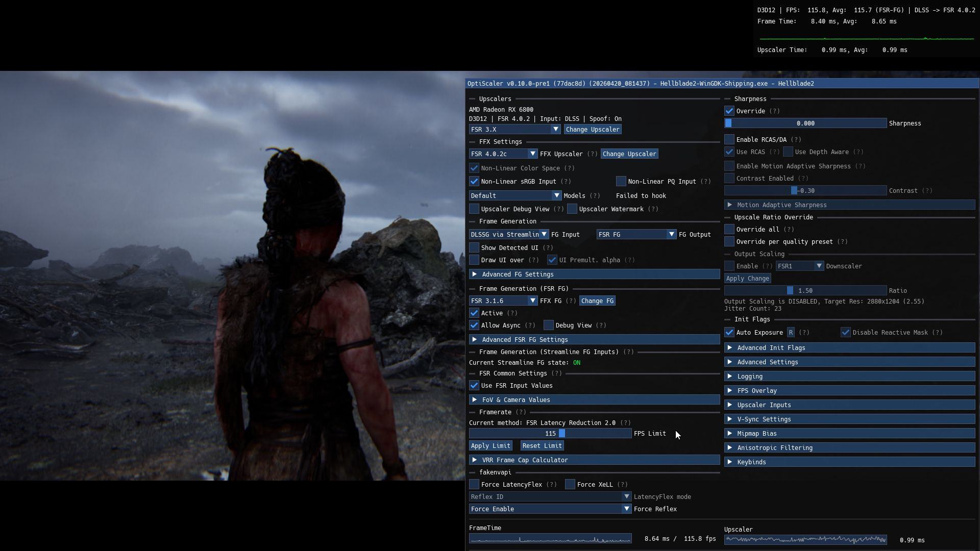Screen dimensions: 980x551
Task: Click Change Upscaler button next to FSR 3.X
Action: [592, 130]
